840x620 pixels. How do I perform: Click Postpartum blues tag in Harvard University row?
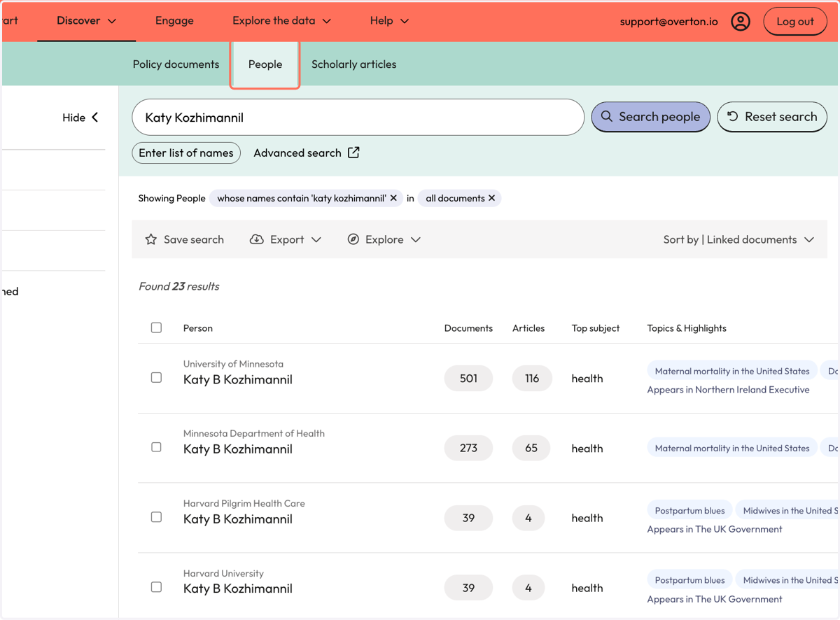(689, 579)
